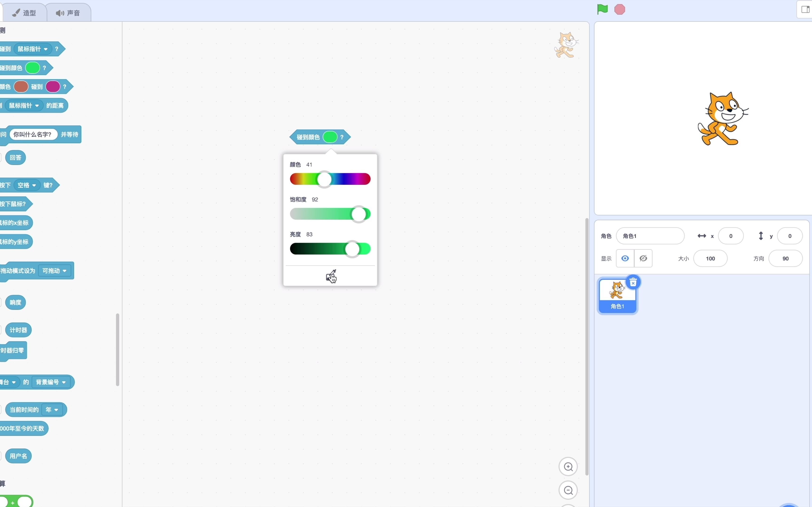Delete sprite 角色1 with the trash icon
This screenshot has width=812, height=507.
(x=633, y=283)
